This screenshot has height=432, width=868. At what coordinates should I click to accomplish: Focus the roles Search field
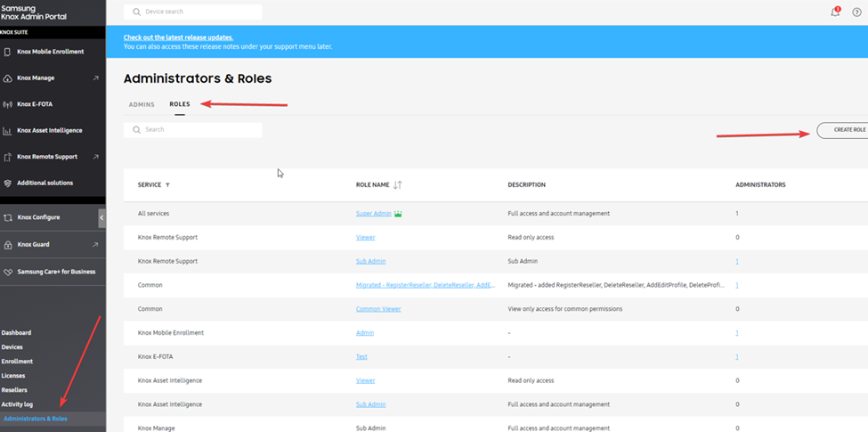point(192,130)
